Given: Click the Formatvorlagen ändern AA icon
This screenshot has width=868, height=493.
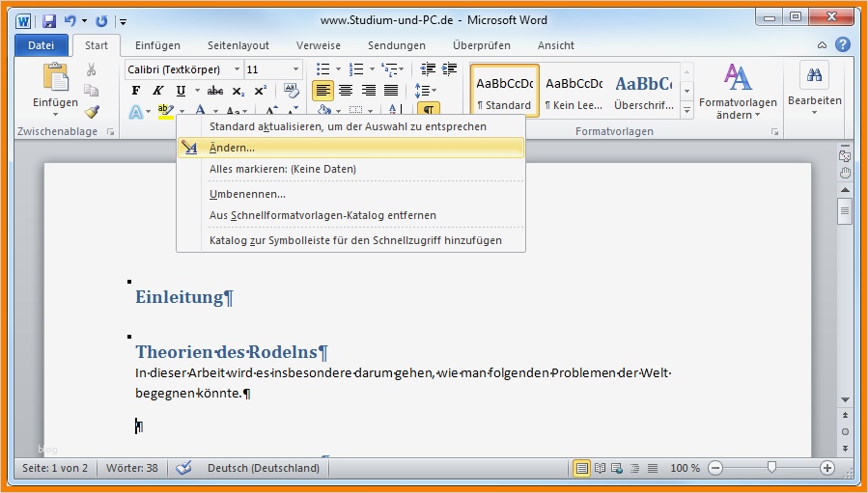Looking at the screenshot, I should (738, 77).
